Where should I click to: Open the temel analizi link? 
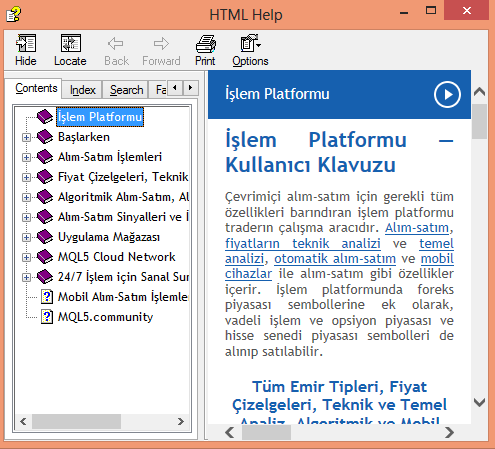[x=436, y=243]
